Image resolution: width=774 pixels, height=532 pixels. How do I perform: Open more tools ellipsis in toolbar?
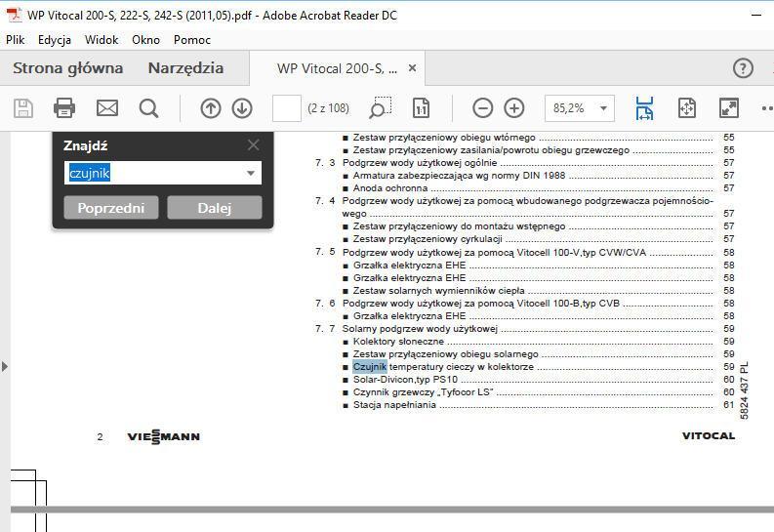point(767,108)
